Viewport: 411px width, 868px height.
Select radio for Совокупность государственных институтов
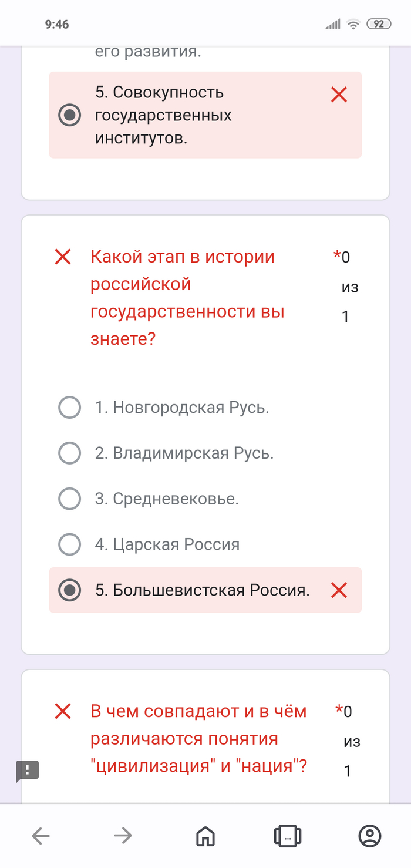tap(69, 115)
